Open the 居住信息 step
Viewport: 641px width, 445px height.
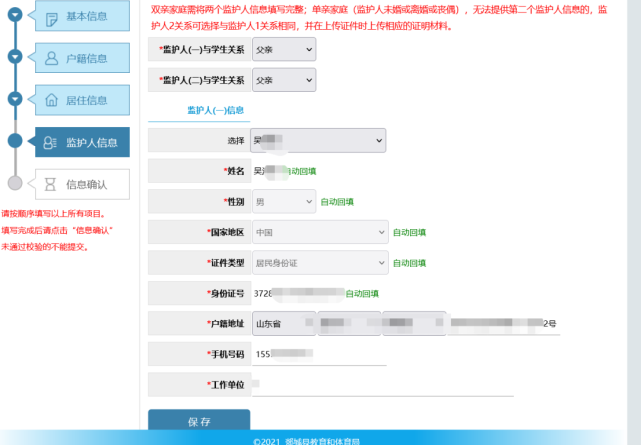click(x=82, y=100)
